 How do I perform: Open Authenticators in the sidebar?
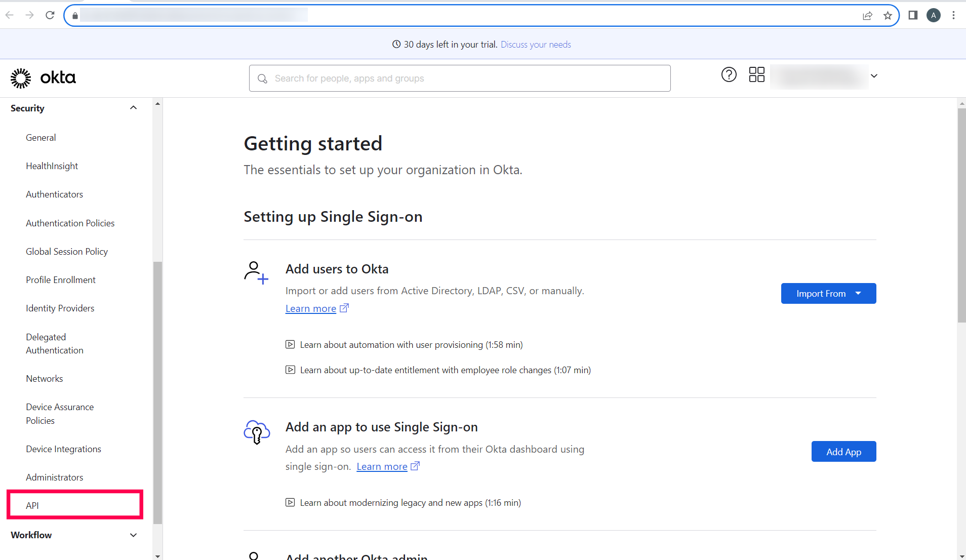[x=54, y=194]
